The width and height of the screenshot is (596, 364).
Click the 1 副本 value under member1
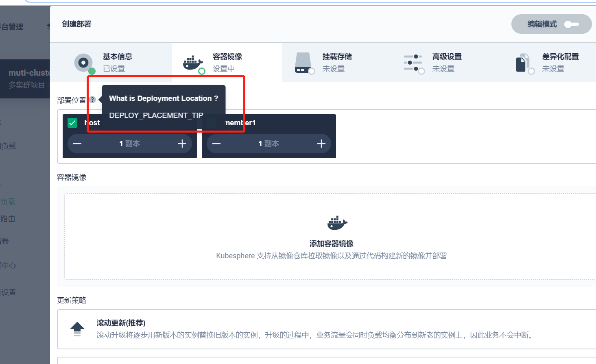point(269,144)
